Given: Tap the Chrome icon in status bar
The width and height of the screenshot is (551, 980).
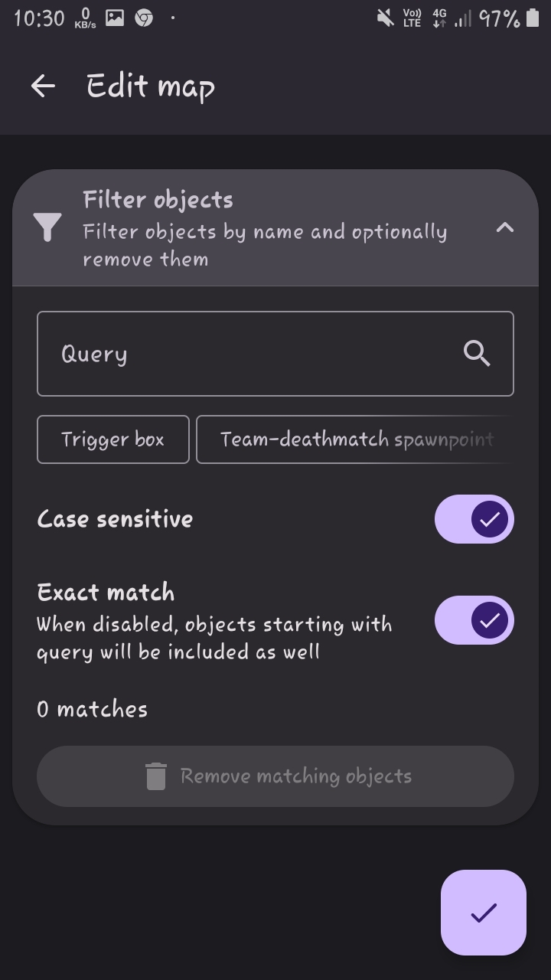Looking at the screenshot, I should 144,18.
